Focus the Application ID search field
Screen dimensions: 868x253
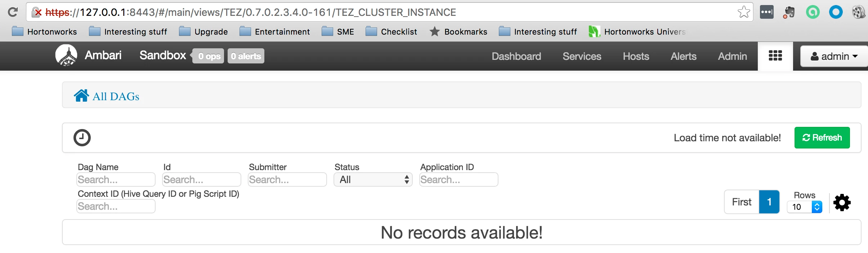point(459,179)
